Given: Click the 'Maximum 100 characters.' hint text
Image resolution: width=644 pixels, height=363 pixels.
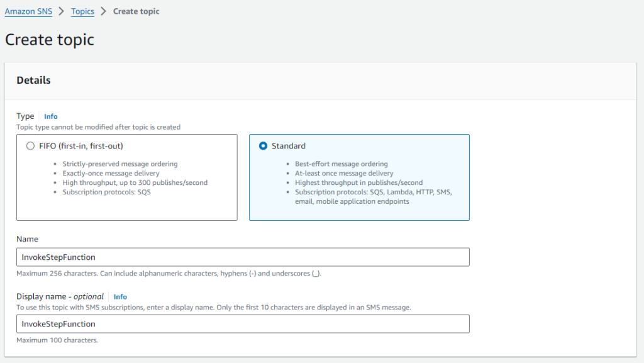Looking at the screenshot, I should coord(57,340).
